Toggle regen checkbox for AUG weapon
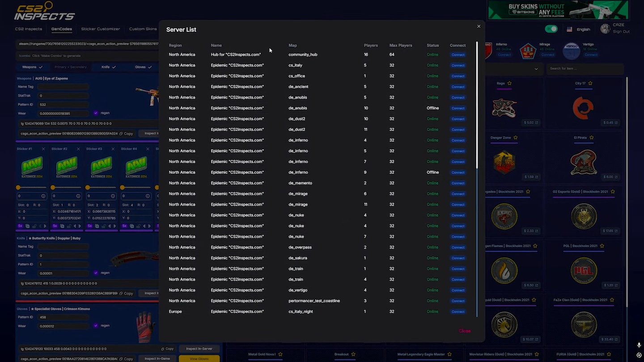 (96, 113)
